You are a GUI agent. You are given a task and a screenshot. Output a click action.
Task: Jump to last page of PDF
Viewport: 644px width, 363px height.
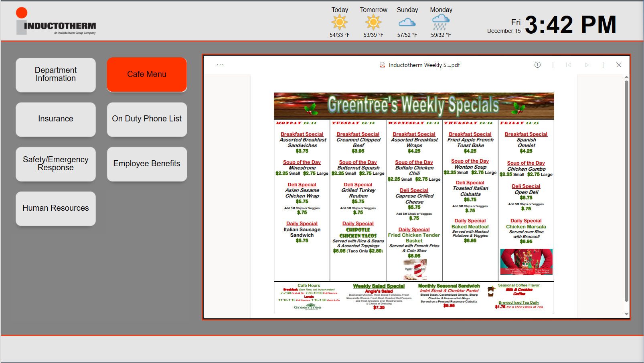click(587, 65)
